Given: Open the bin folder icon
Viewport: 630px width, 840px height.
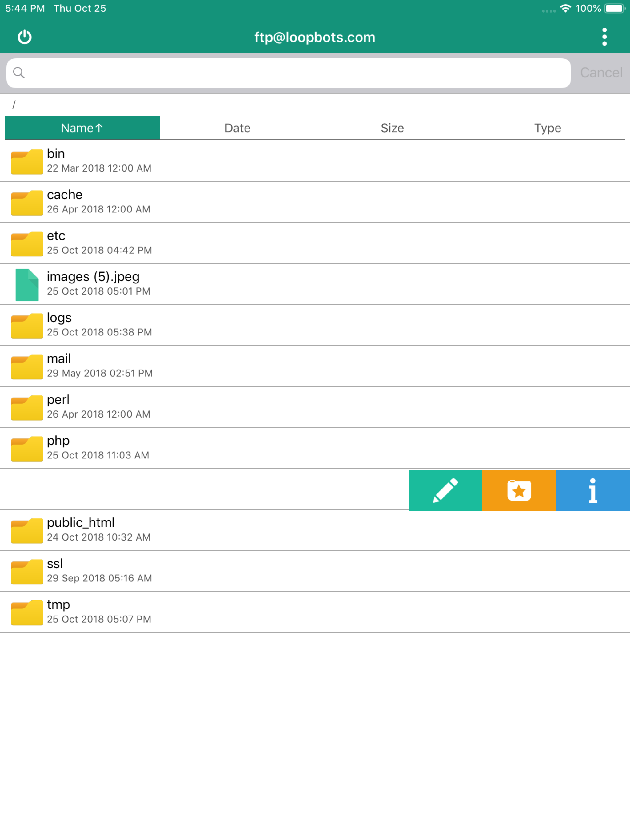Looking at the screenshot, I should (x=26, y=161).
